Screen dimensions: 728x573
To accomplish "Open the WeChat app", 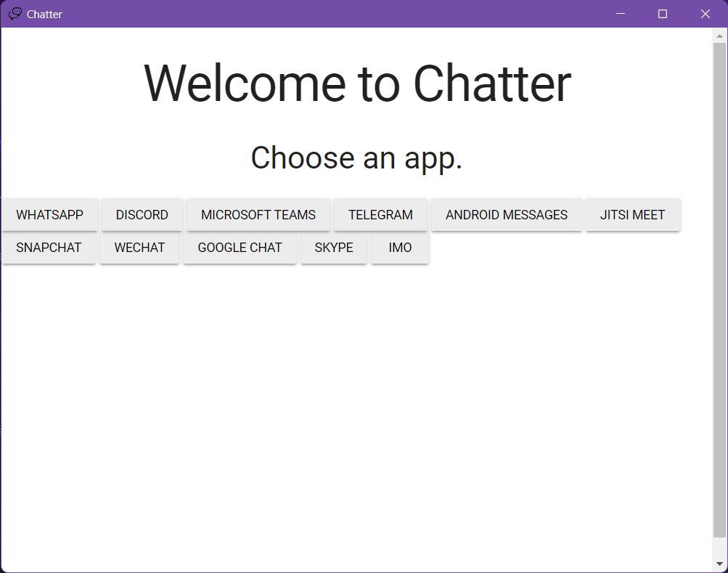I will 139,247.
